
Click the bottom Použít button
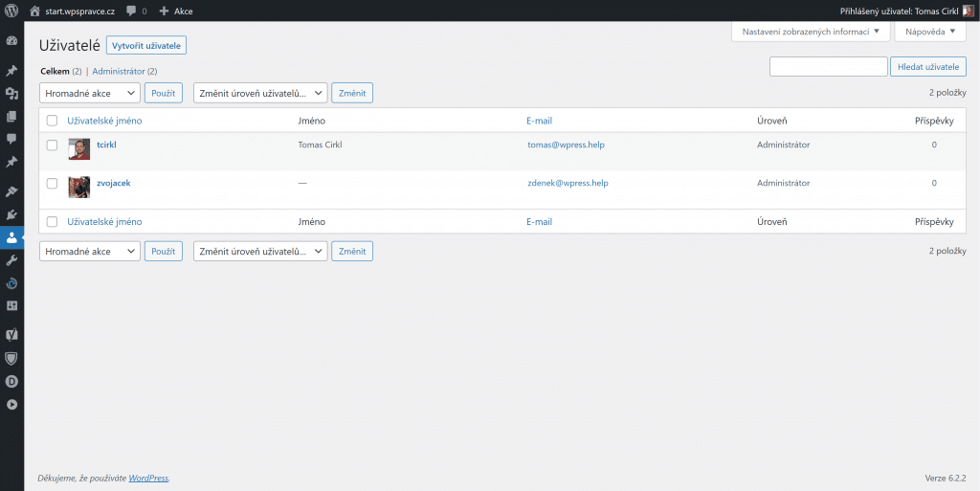tap(164, 251)
